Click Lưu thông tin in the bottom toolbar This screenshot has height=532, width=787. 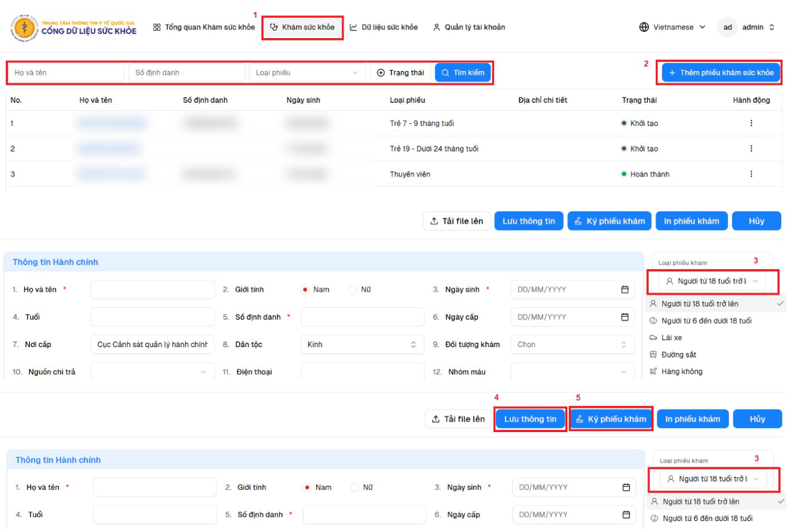pos(530,419)
